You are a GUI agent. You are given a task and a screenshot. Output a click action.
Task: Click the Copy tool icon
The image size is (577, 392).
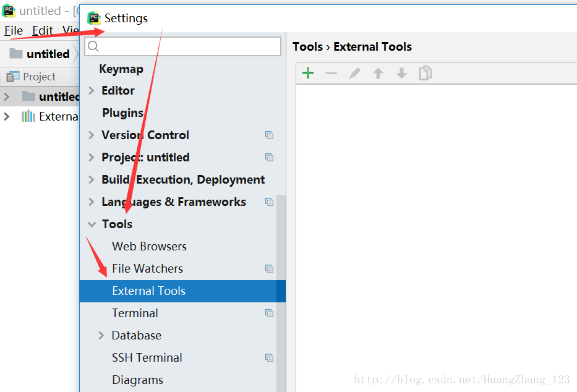coord(425,74)
